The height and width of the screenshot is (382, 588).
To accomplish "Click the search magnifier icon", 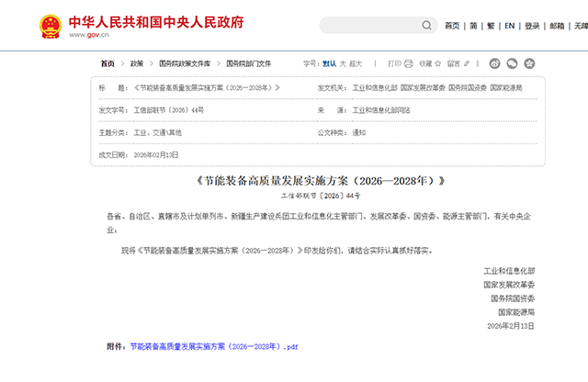I will (x=426, y=25).
